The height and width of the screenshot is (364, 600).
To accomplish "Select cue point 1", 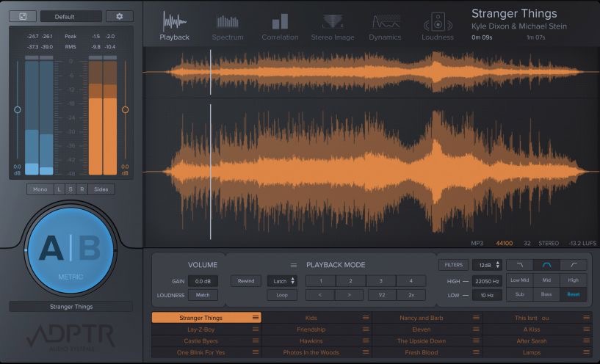I will tap(321, 281).
